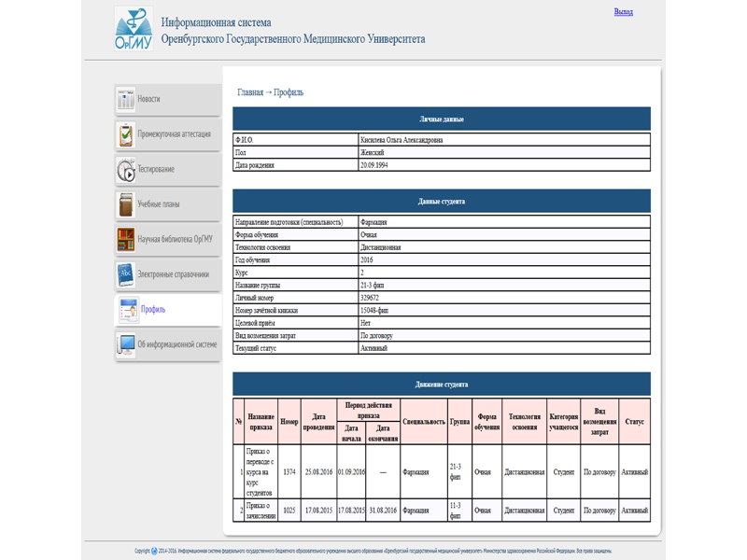Viewport: 747px width, 560px height.
Task: Click the Движение студента section header
Action: [x=442, y=385]
